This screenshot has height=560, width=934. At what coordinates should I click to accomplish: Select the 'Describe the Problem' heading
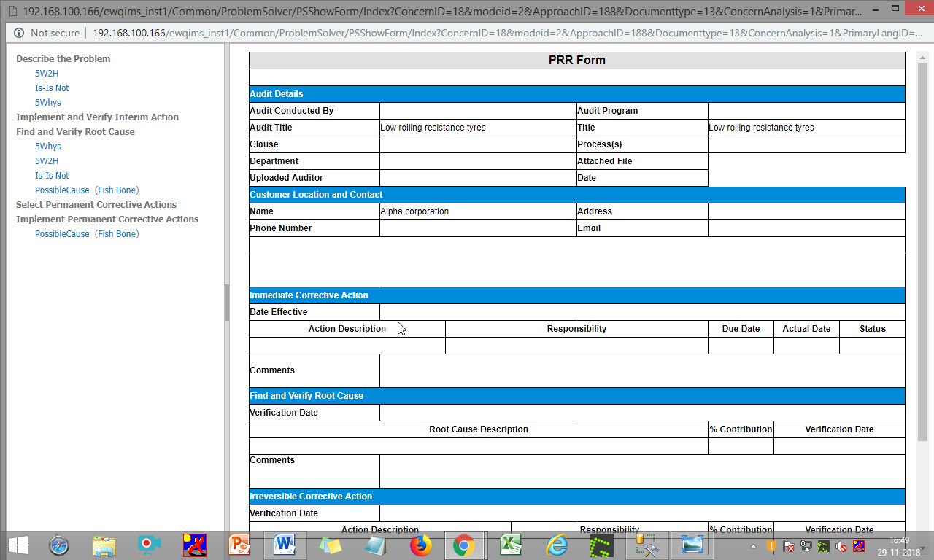pyautogui.click(x=63, y=58)
